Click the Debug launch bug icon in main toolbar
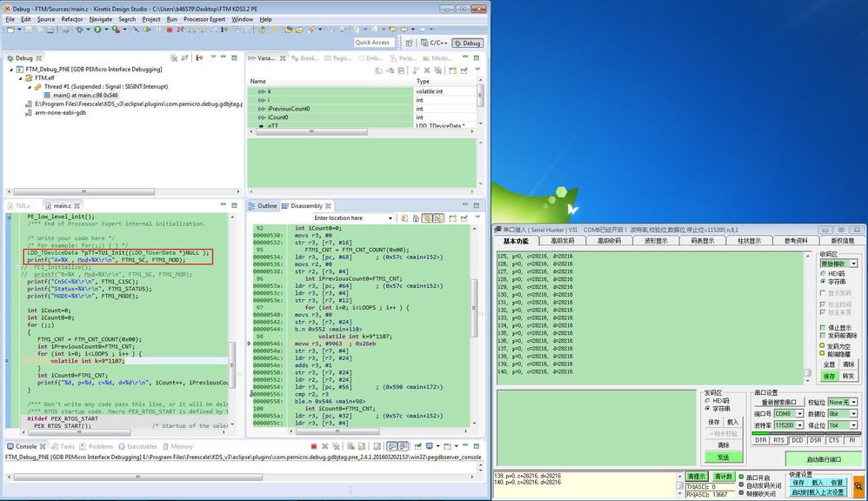 tap(80, 30)
